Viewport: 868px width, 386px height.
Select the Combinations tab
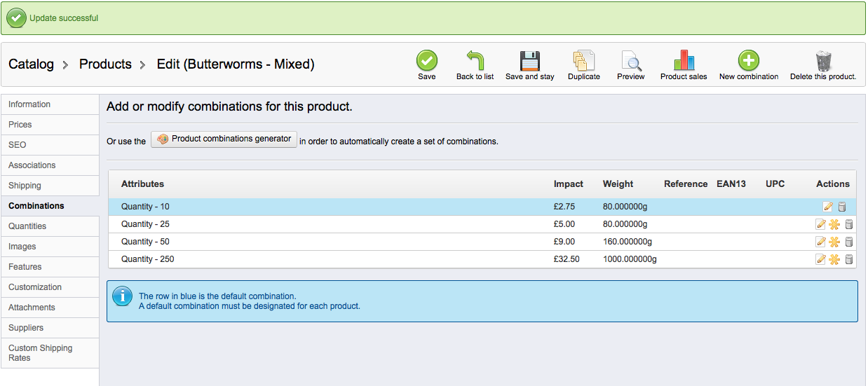[x=50, y=206]
